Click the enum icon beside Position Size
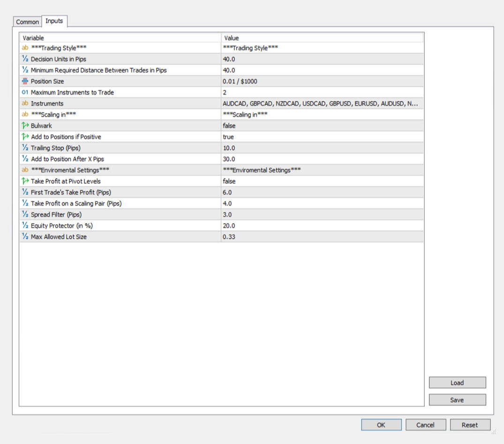 tap(25, 82)
